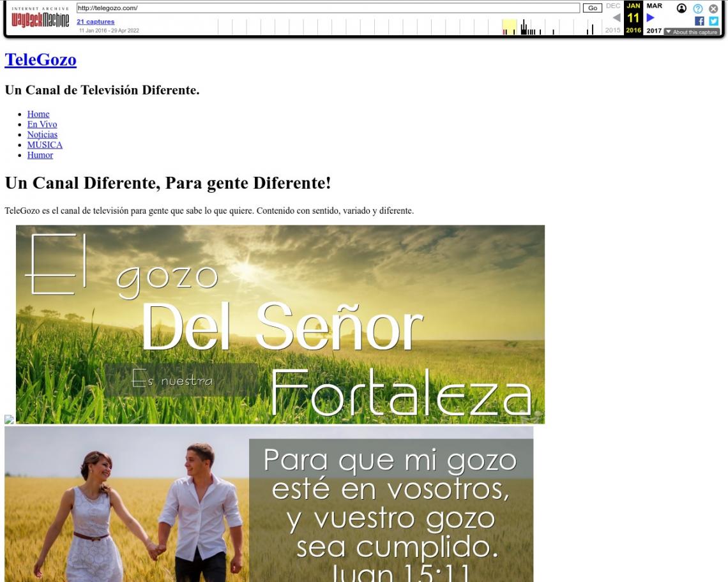The image size is (728, 582).
Task: Click Un Canal Diferente, Para gente heading
Action: (x=167, y=183)
